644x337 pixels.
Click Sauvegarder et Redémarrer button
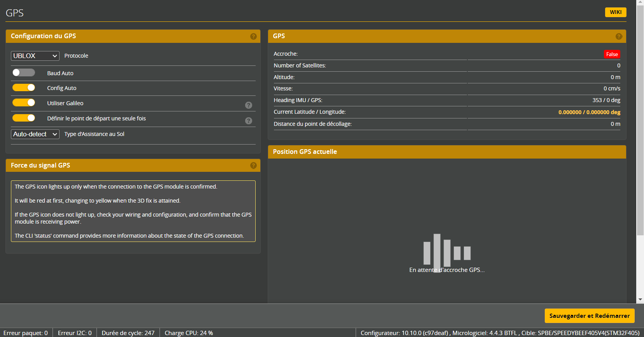point(589,316)
